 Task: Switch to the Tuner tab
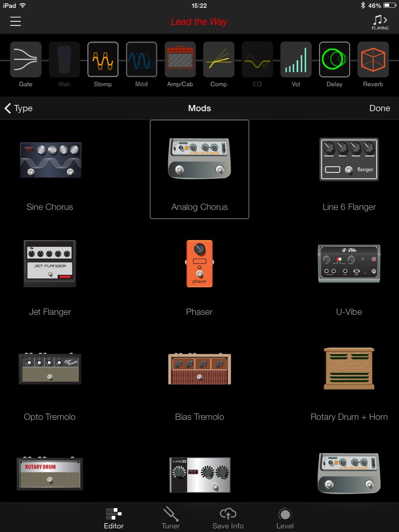170,518
